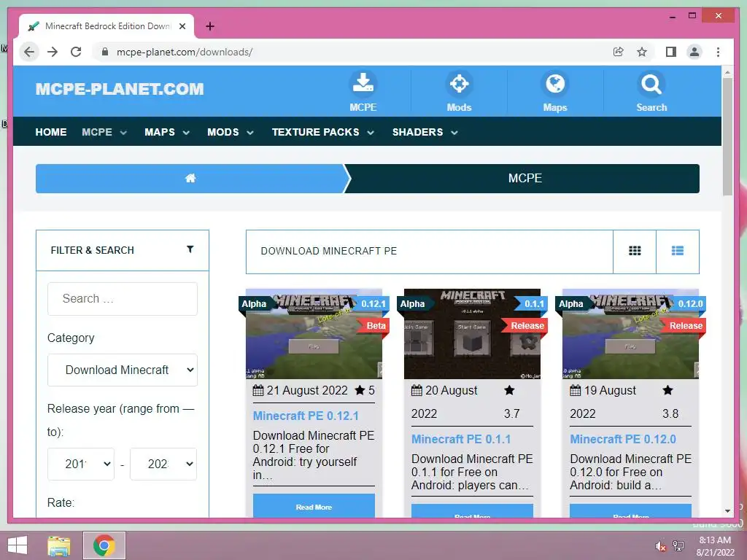Click in the filter Search input field
The width and height of the screenshot is (747, 560).
(x=123, y=299)
